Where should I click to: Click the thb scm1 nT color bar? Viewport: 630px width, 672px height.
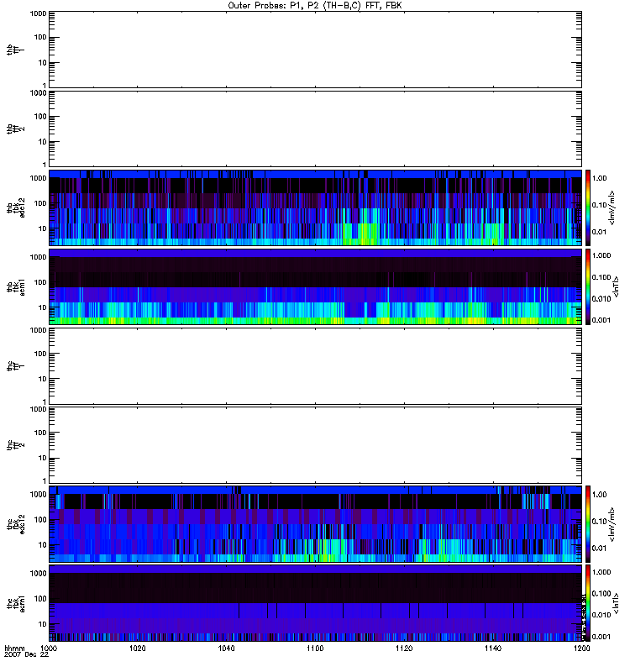[588, 286]
